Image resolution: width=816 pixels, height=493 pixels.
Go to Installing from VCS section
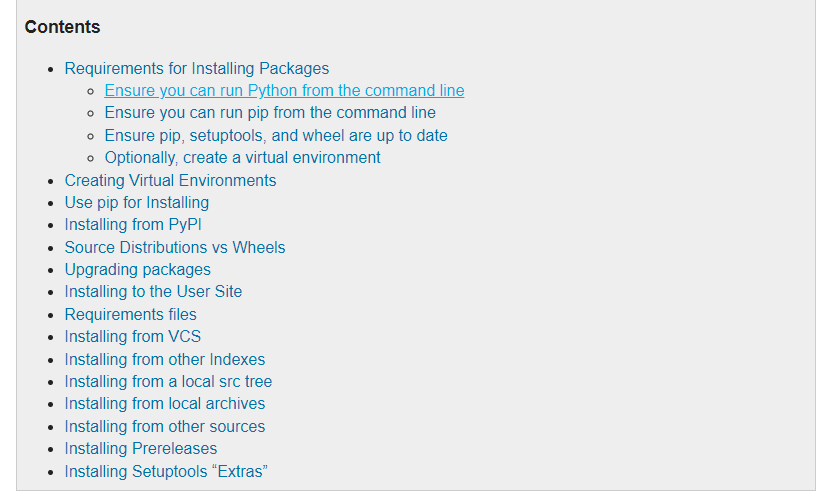132,336
